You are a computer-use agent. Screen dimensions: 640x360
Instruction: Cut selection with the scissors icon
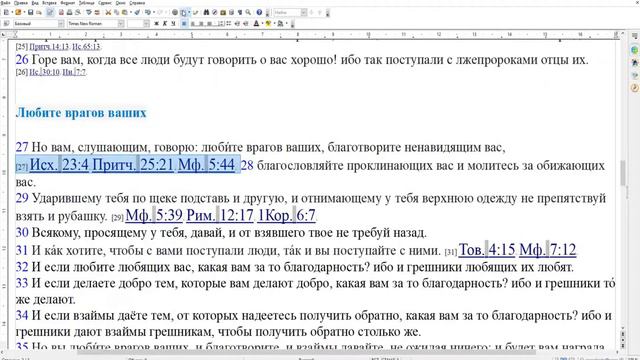(x=109, y=13)
